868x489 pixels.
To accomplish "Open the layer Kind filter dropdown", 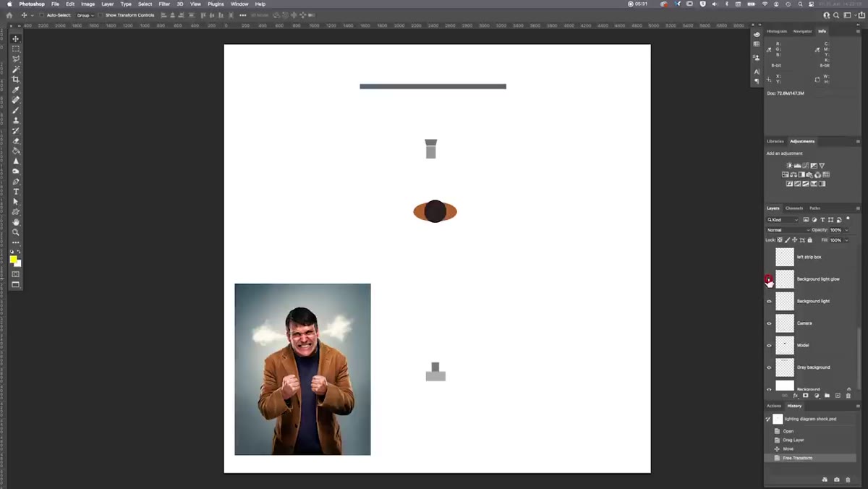I will 783,220.
